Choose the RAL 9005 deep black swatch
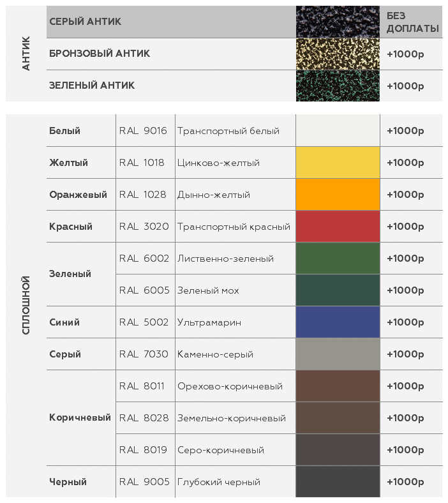Viewport: 448px width, 503px height. point(338,482)
